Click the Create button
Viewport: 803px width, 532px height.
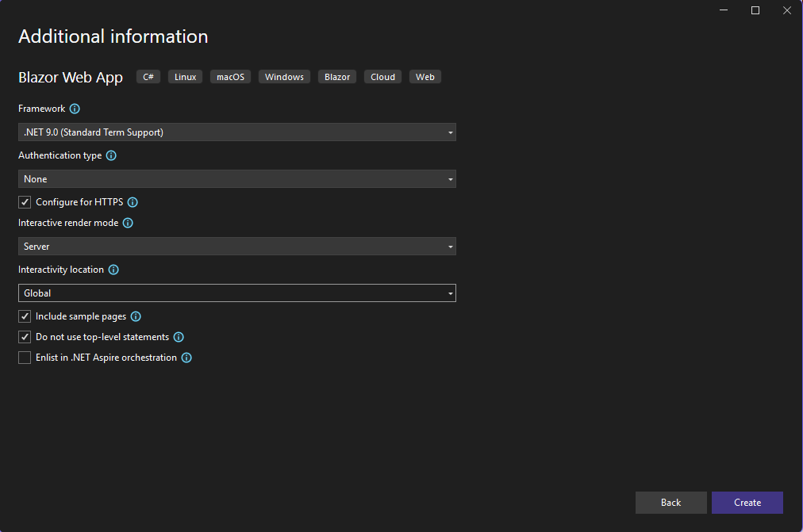pyautogui.click(x=747, y=503)
